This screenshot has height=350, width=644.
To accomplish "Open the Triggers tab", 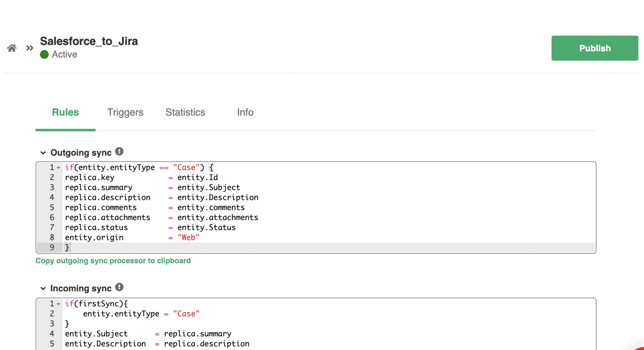I will 125,112.
